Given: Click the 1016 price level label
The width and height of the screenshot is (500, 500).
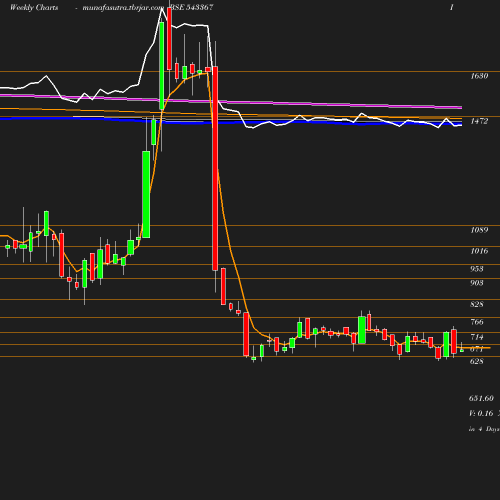Looking at the screenshot, I should 479,251.
